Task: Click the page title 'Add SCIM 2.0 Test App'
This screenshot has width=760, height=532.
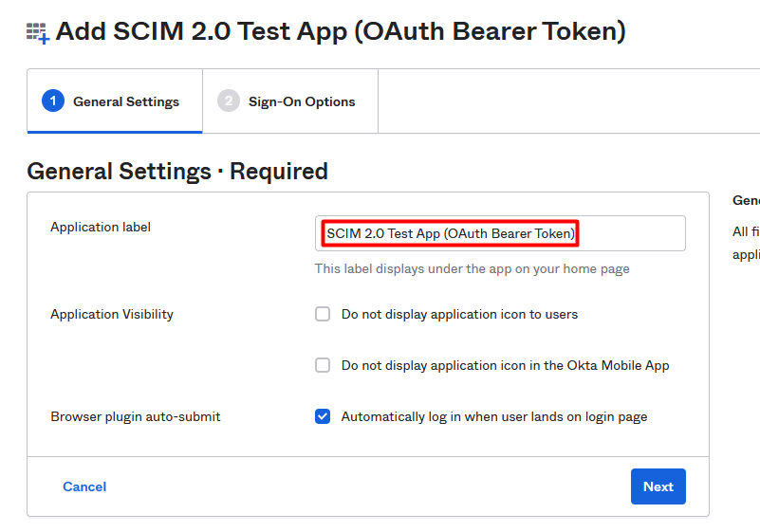Action: click(341, 31)
